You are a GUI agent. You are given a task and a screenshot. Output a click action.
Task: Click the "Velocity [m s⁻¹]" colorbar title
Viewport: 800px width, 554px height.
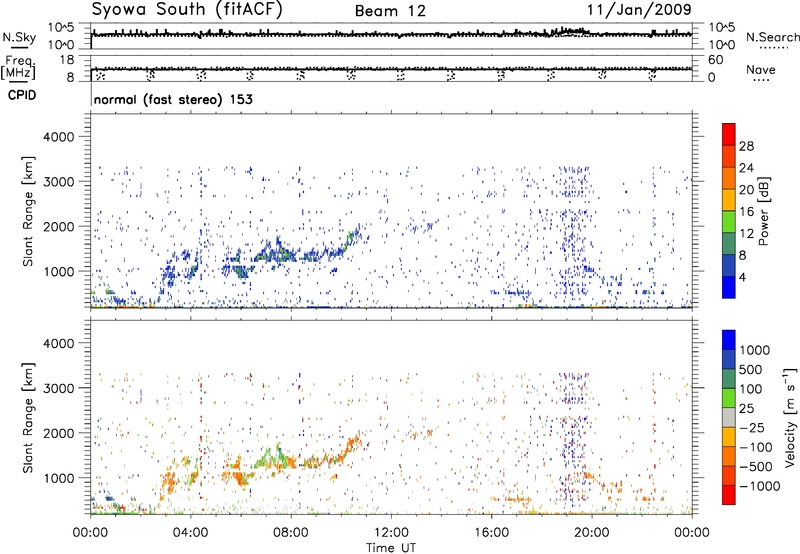[x=790, y=417]
